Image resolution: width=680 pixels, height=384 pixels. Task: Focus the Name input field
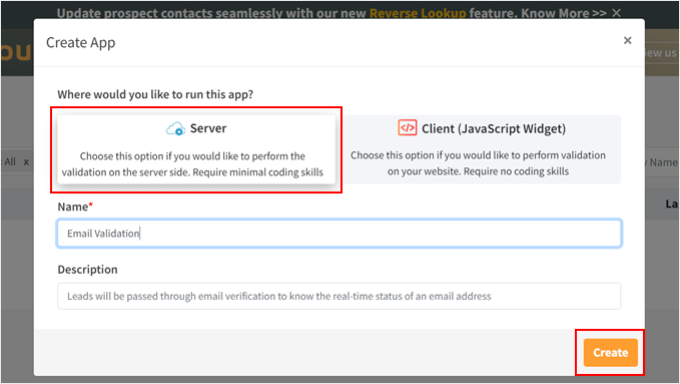[339, 233]
